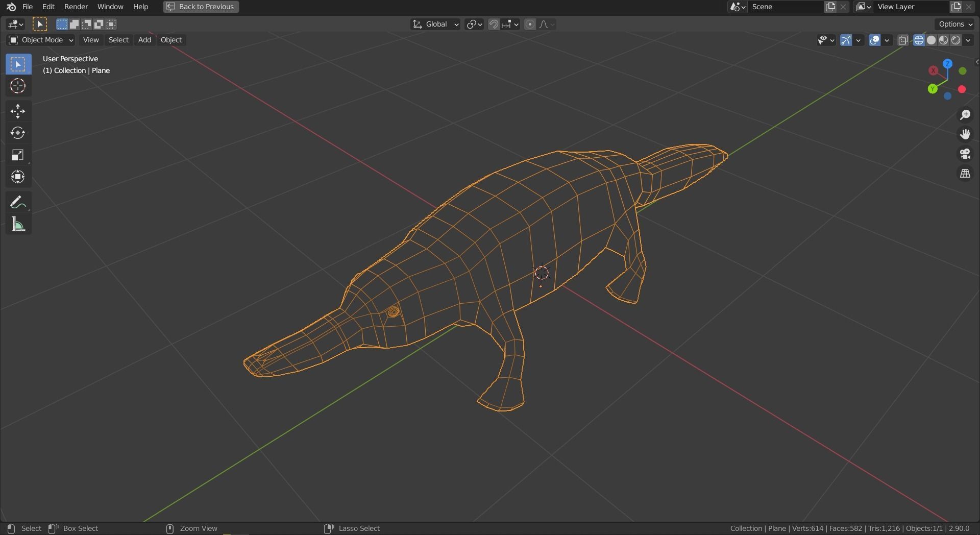Set selection mode to Extend
This screenshot has width=980, height=535.
(74, 24)
